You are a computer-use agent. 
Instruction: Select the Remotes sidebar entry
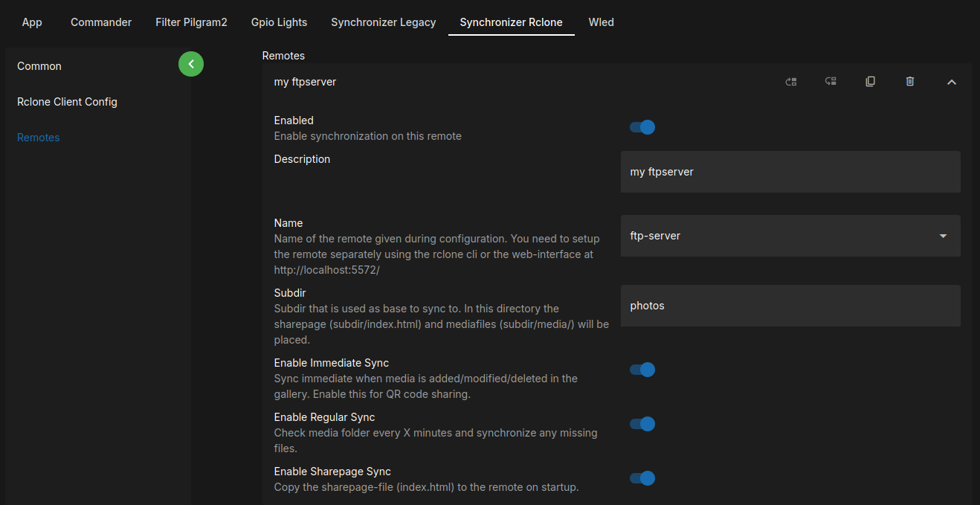(38, 137)
